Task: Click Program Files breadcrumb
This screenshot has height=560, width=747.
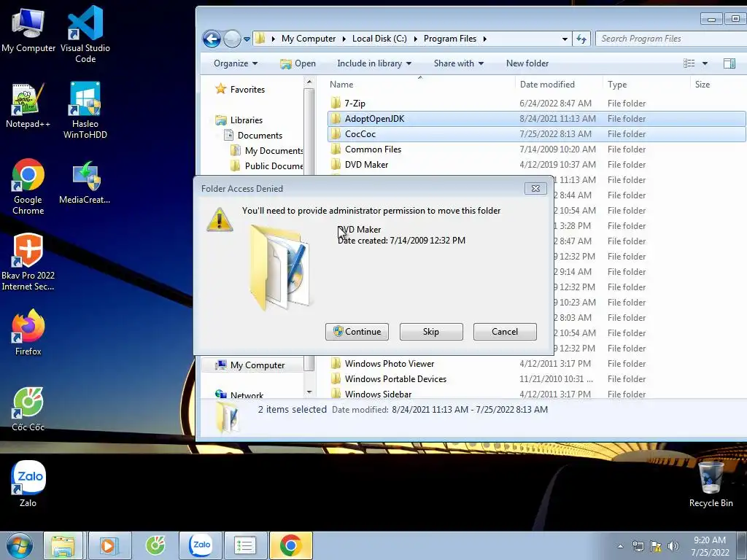Action: (x=449, y=39)
